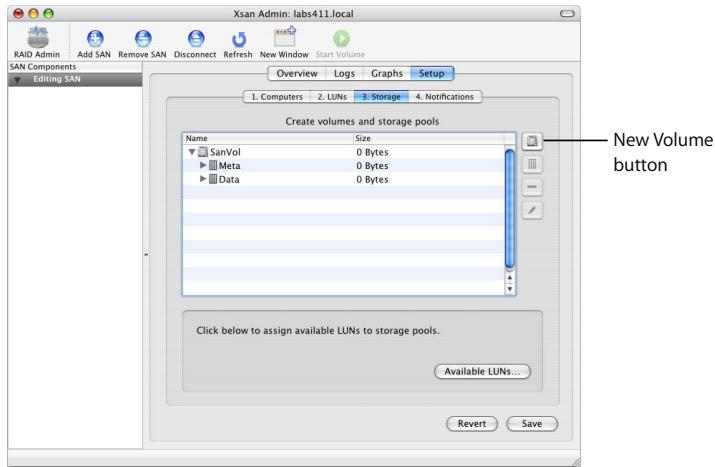715x467 pixels.
Task: Click the pencil edit icon button
Action: coord(532,210)
